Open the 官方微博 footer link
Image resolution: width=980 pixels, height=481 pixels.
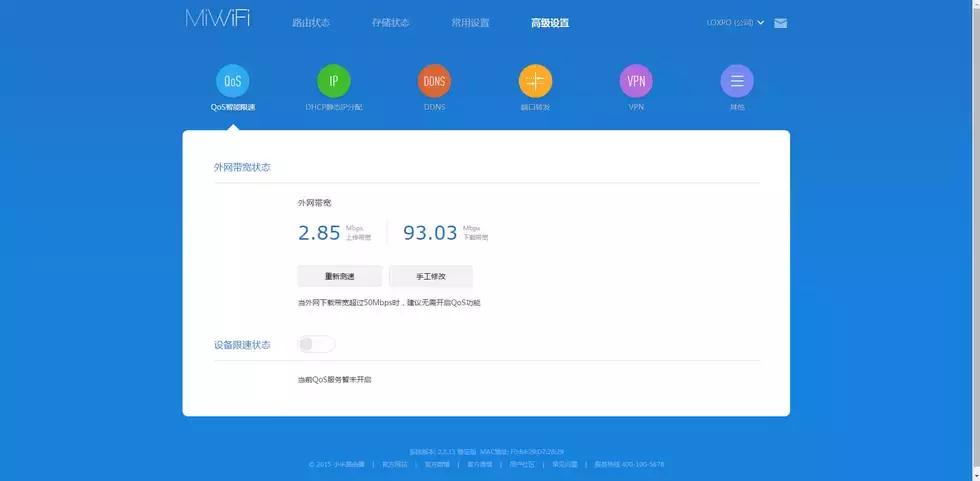click(438, 465)
